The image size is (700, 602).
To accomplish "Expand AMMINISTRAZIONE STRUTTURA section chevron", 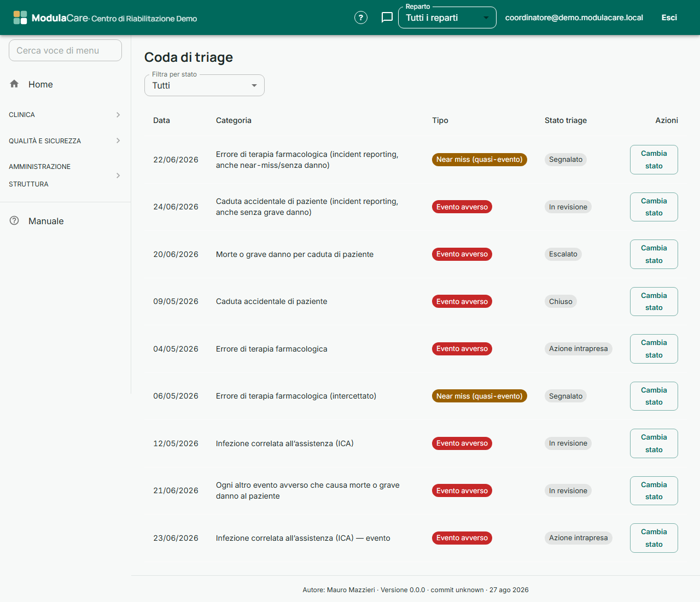I will click(118, 176).
